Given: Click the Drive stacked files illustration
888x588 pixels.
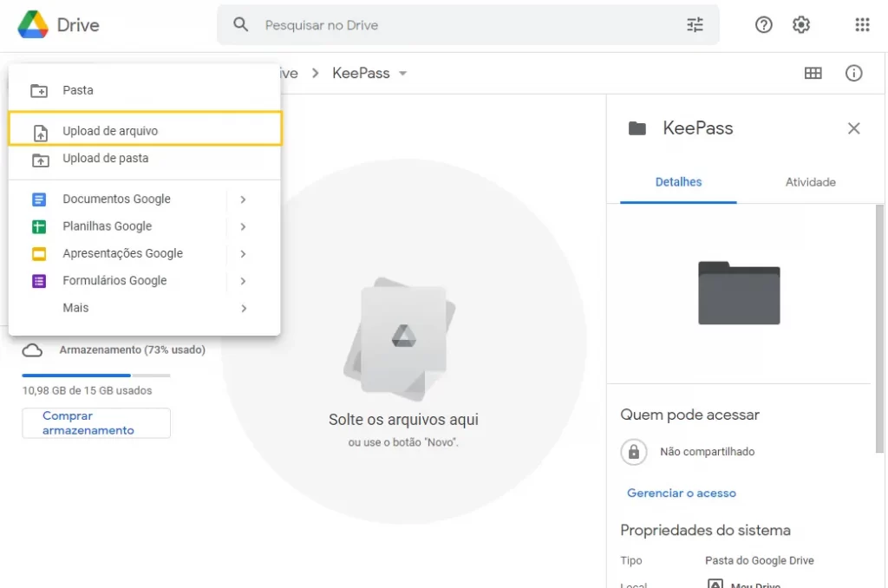Looking at the screenshot, I should point(400,339).
